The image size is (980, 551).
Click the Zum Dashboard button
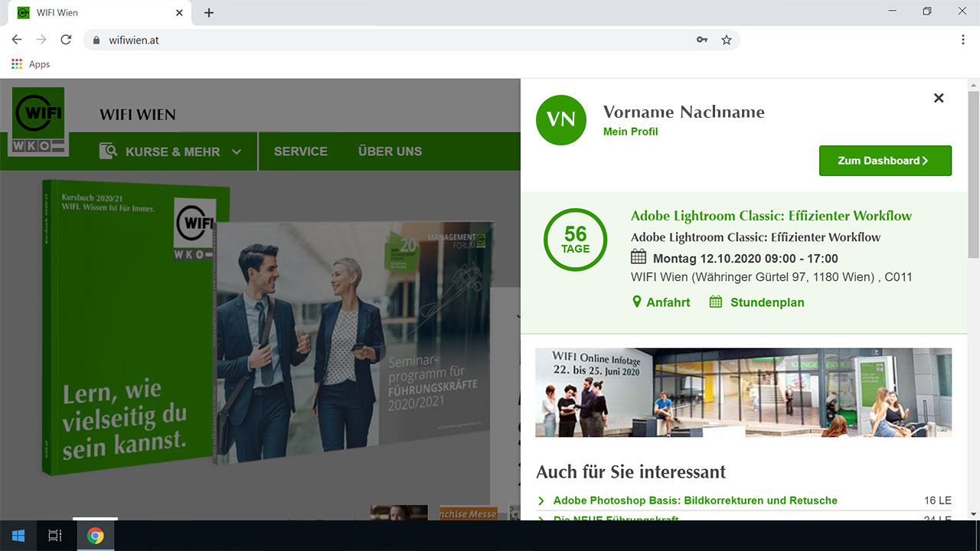(885, 161)
